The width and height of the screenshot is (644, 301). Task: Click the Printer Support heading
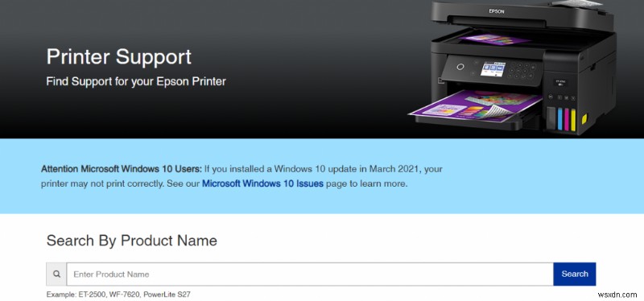(118, 56)
